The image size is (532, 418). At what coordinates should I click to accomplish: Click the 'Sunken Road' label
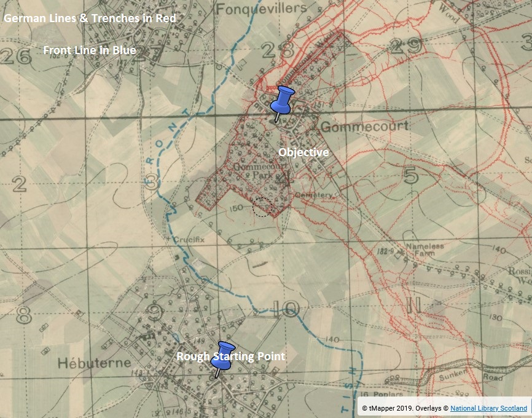pos(471,375)
